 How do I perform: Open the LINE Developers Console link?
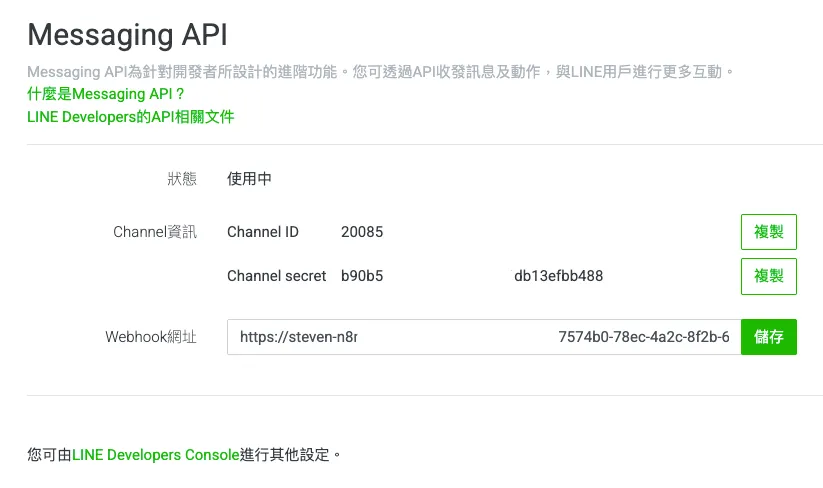click(x=155, y=454)
